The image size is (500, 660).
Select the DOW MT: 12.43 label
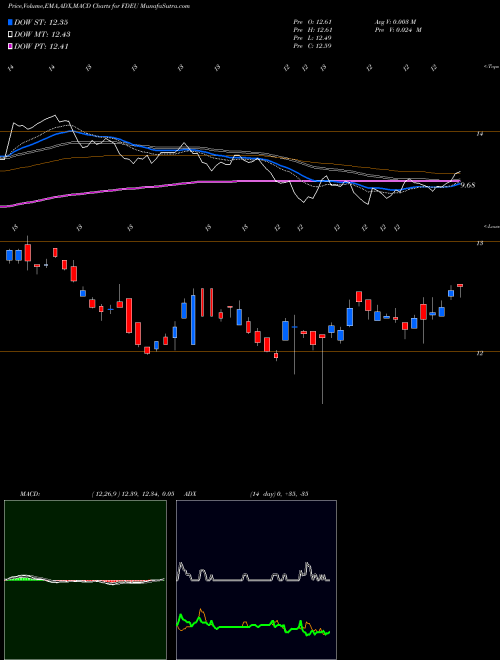(x=42, y=35)
